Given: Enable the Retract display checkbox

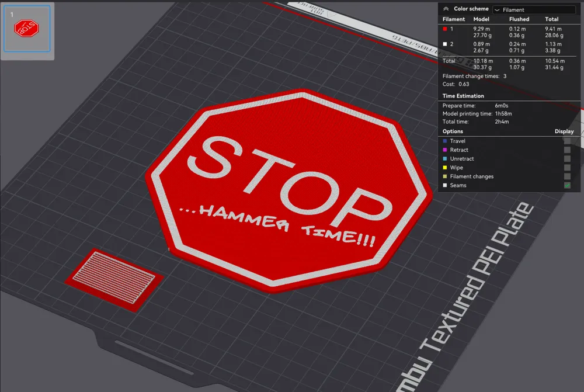Looking at the screenshot, I should [568, 150].
